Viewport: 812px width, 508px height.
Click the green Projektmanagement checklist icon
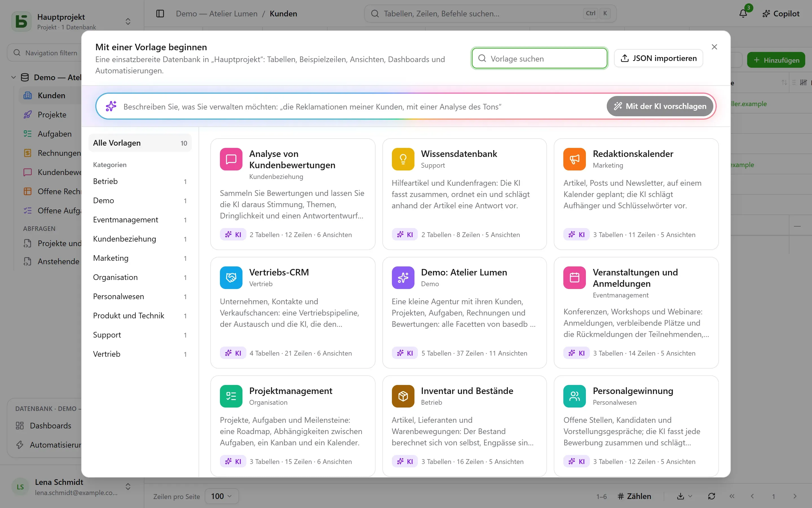pyautogui.click(x=231, y=396)
